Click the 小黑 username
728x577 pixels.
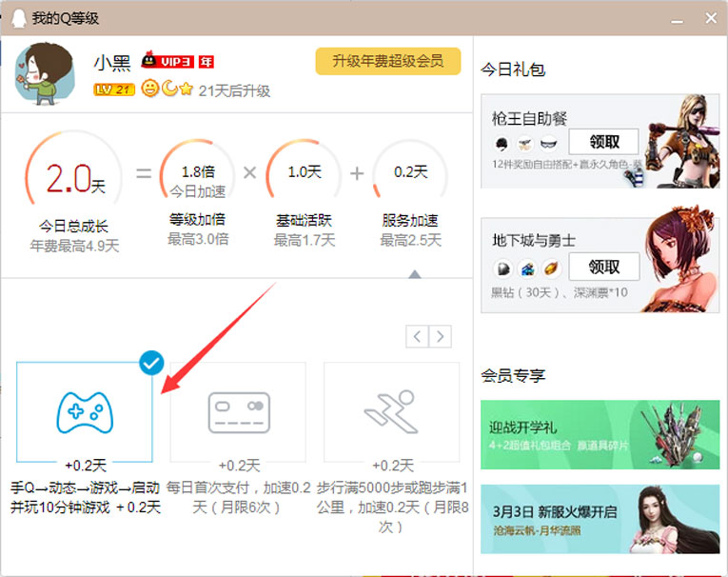pyautogui.click(x=113, y=63)
